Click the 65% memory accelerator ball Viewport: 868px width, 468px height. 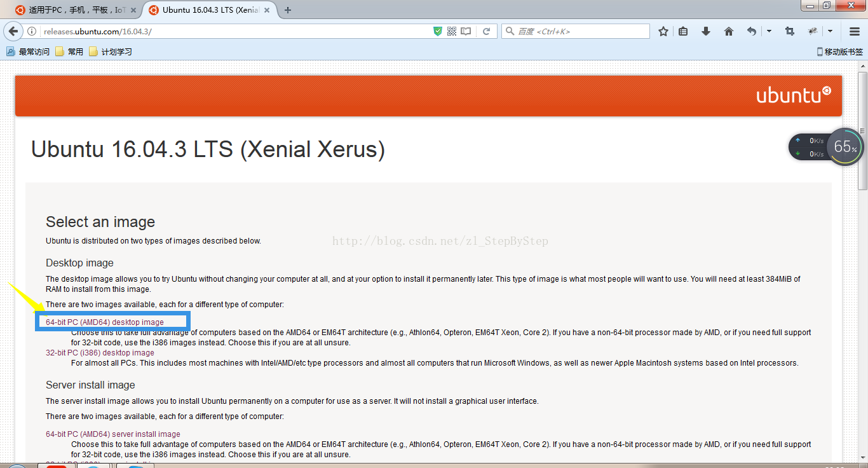845,147
